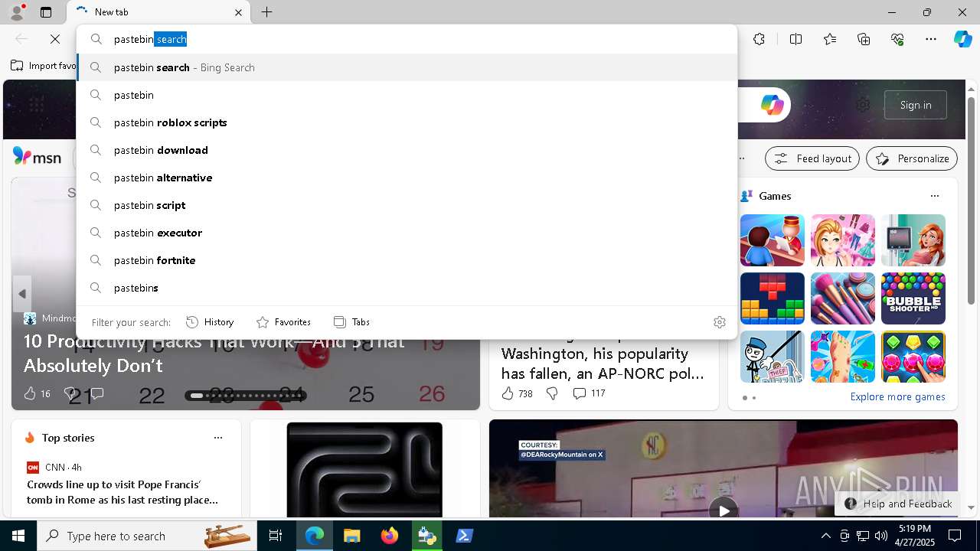The width and height of the screenshot is (980, 551).
Task: Open PowerShell from the taskbar
Action: [464, 536]
